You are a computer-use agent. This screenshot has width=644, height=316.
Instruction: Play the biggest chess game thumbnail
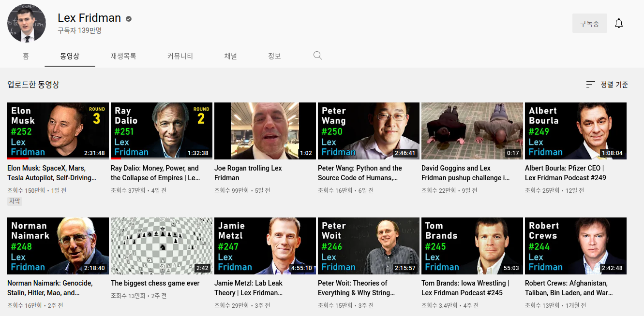[x=162, y=246]
